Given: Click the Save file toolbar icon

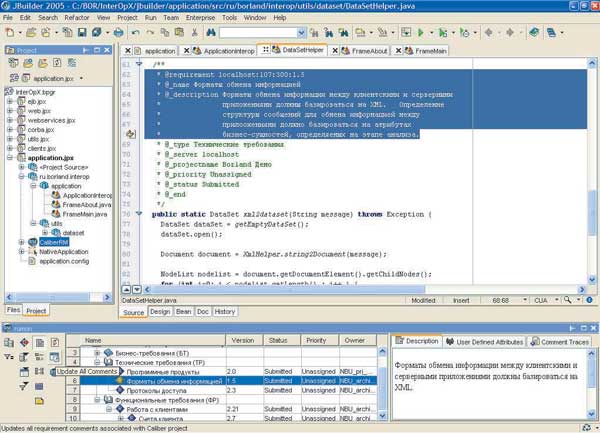Looking at the screenshot, I should point(82,33).
